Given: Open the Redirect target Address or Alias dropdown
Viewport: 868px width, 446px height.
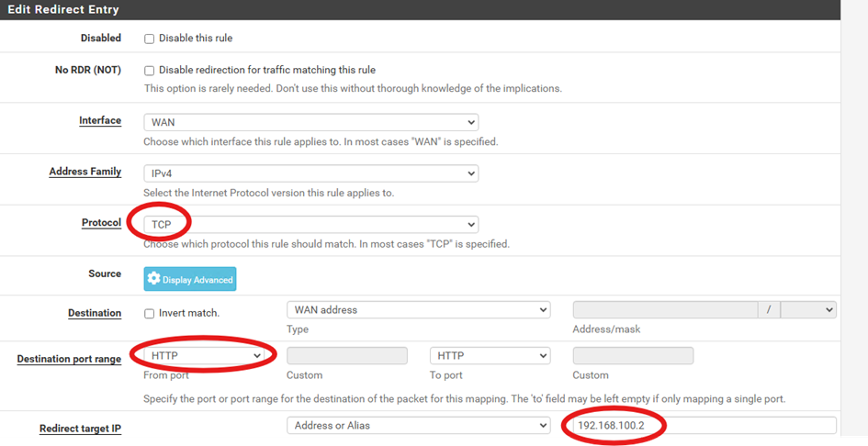Looking at the screenshot, I should coord(419,426).
